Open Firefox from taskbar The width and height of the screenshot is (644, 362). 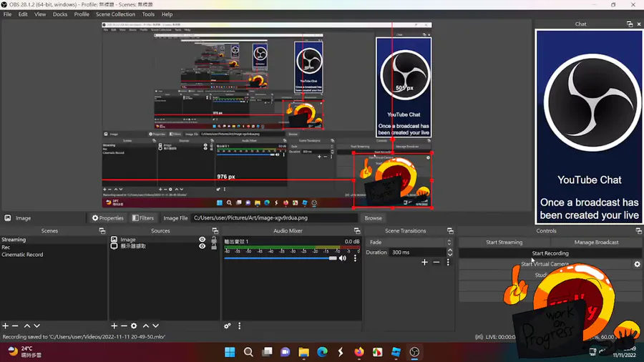click(359, 352)
